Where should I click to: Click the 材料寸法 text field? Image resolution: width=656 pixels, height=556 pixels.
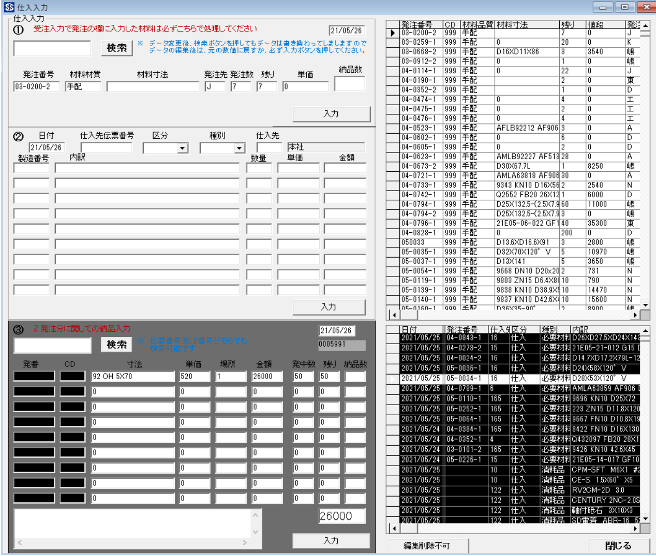click(x=153, y=87)
